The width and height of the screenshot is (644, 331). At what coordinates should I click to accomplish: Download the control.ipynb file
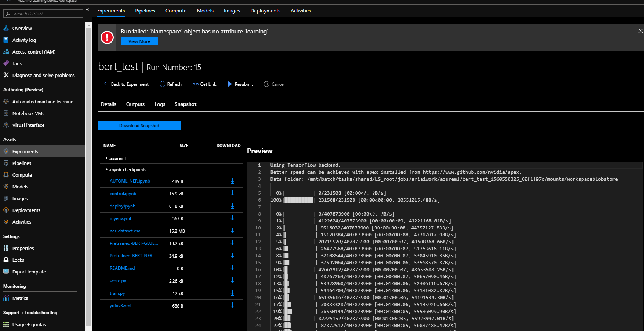point(232,194)
